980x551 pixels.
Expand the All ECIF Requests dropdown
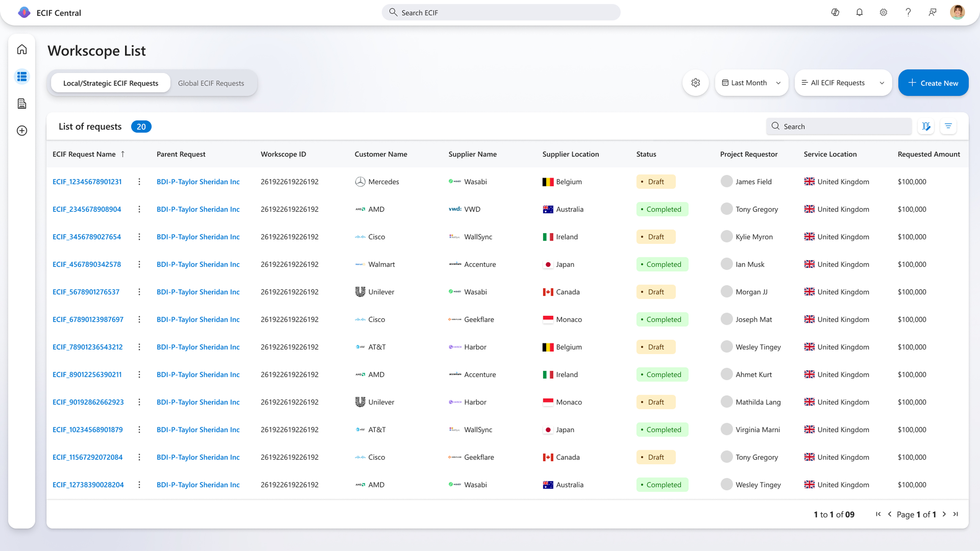tap(843, 83)
